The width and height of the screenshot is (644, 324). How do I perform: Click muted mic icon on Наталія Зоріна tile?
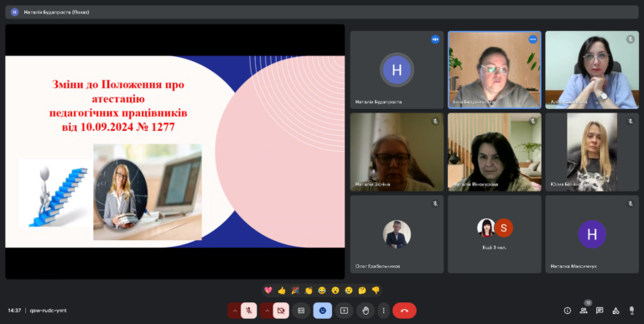pyautogui.click(x=435, y=122)
